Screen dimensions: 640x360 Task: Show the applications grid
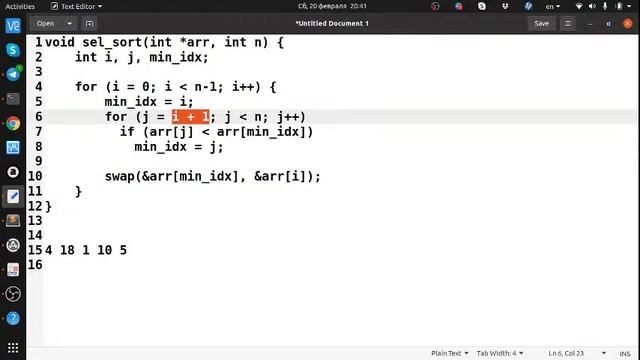13,347
